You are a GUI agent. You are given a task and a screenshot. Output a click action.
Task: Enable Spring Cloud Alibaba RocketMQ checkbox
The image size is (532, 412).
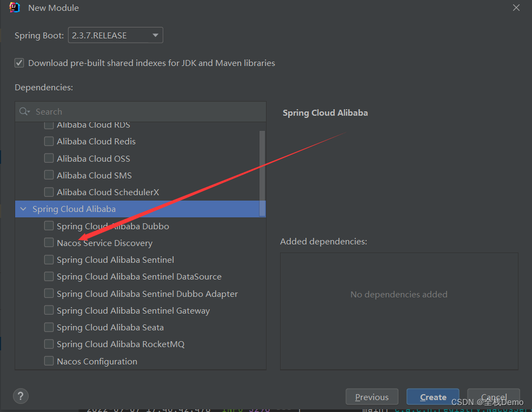click(x=49, y=344)
